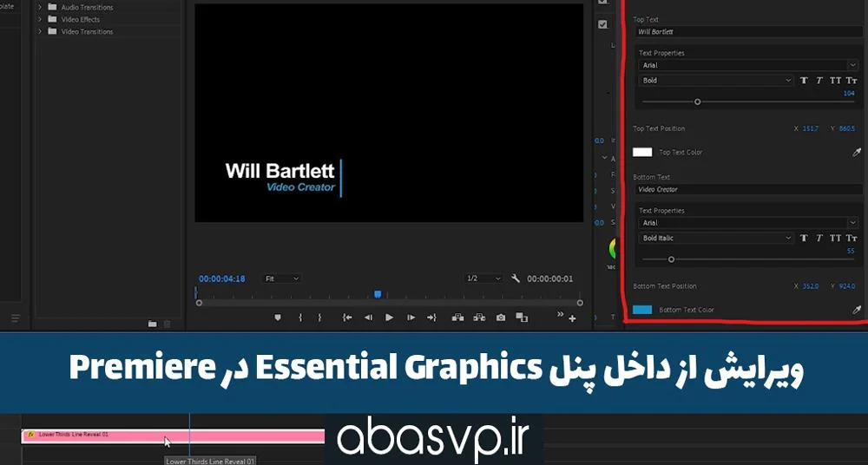Click the Top Text font size slider handle

(698, 102)
